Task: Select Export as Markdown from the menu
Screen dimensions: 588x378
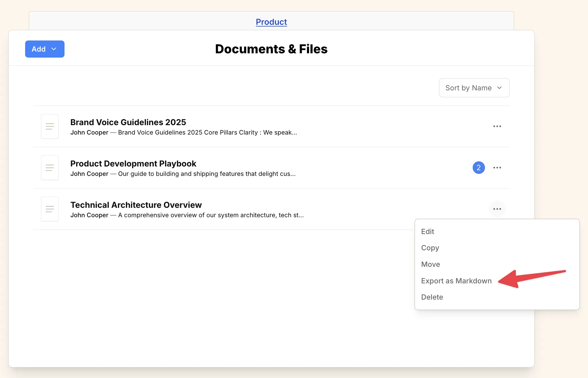Action: coord(456,281)
